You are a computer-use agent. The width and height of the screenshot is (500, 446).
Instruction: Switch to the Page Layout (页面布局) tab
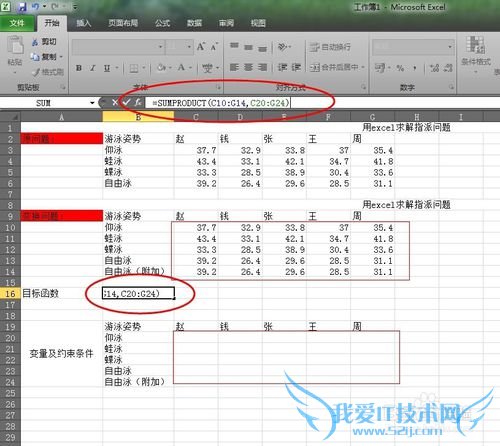coord(123,23)
